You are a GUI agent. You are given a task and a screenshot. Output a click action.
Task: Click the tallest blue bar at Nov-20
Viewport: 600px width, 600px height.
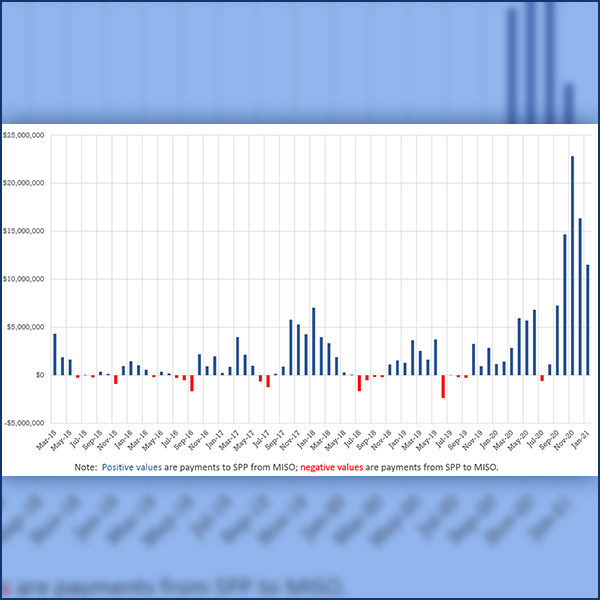(x=572, y=265)
